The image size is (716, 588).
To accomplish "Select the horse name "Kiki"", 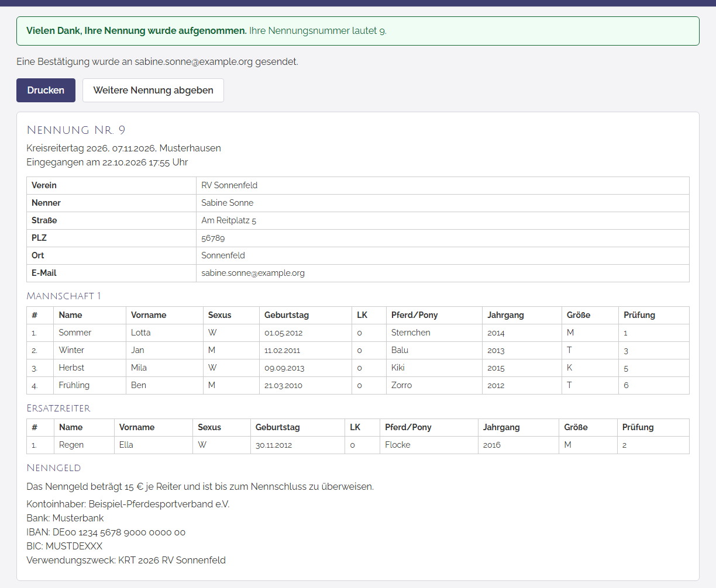I will [x=398, y=368].
